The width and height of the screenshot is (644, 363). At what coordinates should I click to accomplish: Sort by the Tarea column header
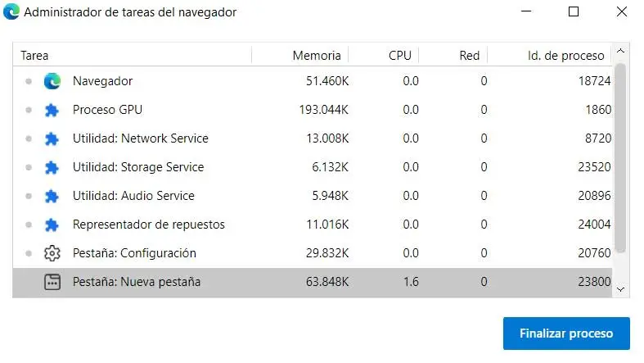coord(131,56)
